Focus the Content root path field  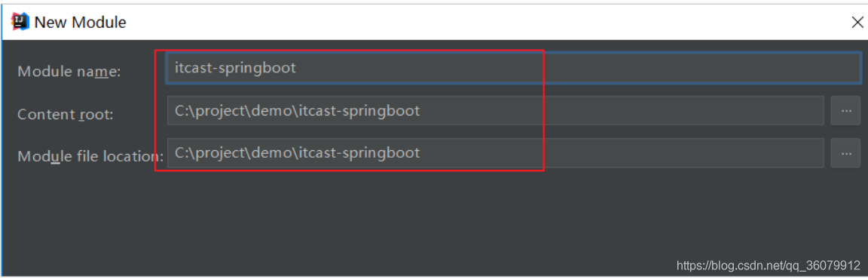click(496, 110)
